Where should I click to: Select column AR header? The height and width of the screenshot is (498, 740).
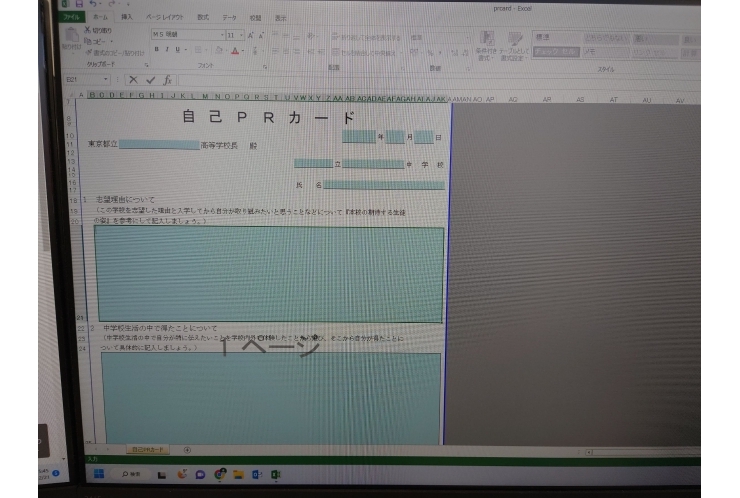pos(547,100)
